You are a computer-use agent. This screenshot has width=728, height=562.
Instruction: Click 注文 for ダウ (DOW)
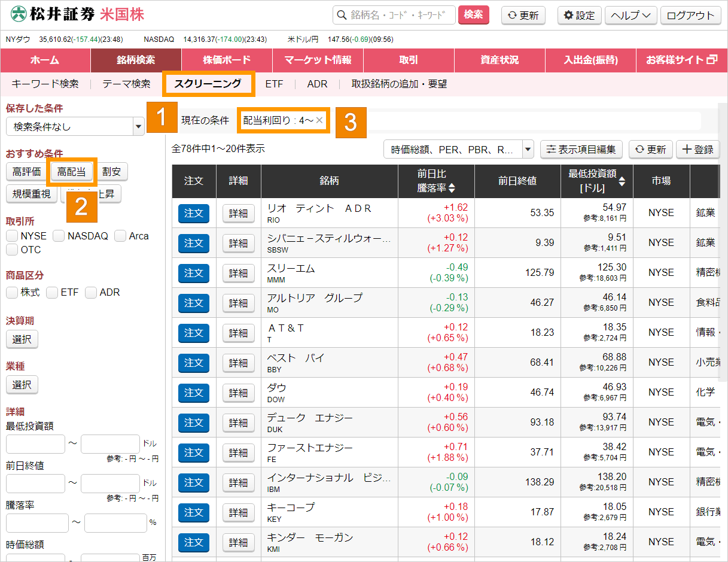click(194, 393)
